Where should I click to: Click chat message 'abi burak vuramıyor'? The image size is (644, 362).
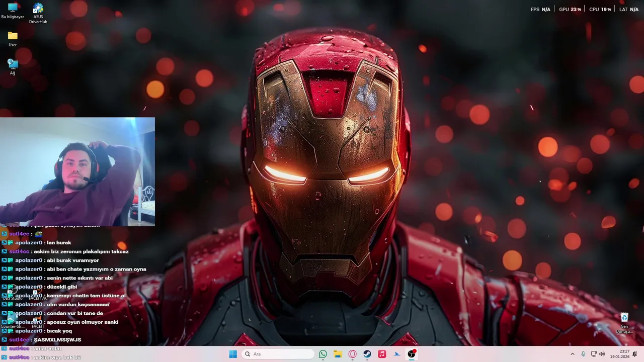pyautogui.click(x=73, y=260)
